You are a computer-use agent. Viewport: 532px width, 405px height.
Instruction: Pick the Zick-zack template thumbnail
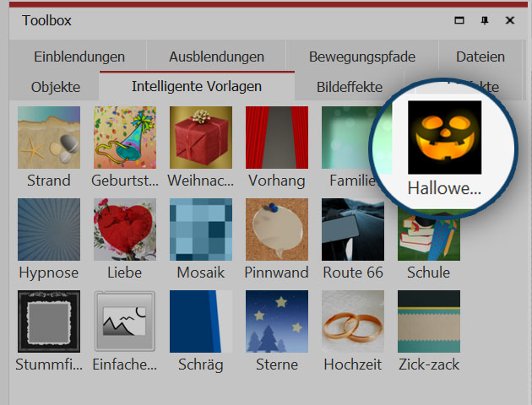tap(429, 321)
